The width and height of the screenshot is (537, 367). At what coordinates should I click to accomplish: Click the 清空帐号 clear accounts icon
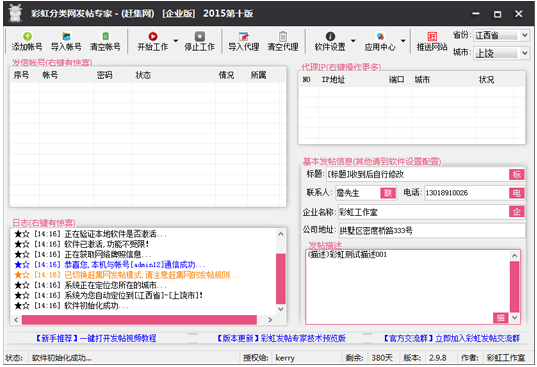pyautogui.click(x=105, y=36)
